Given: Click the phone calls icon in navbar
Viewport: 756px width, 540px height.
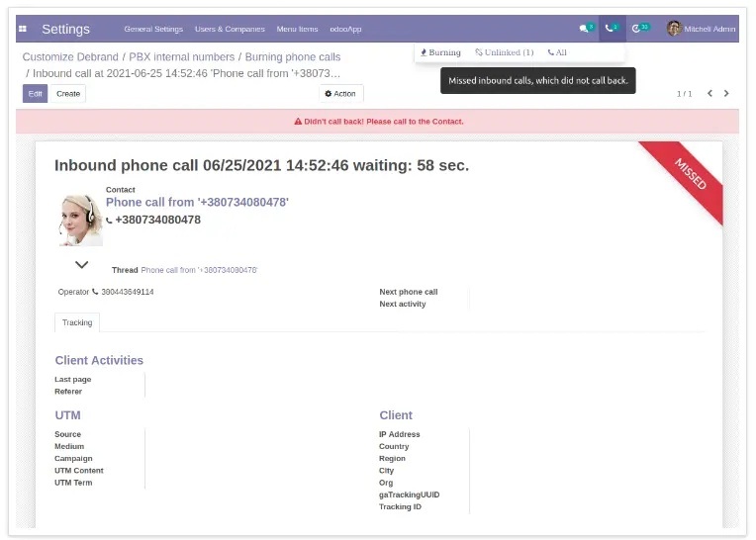Looking at the screenshot, I should pyautogui.click(x=612, y=29).
